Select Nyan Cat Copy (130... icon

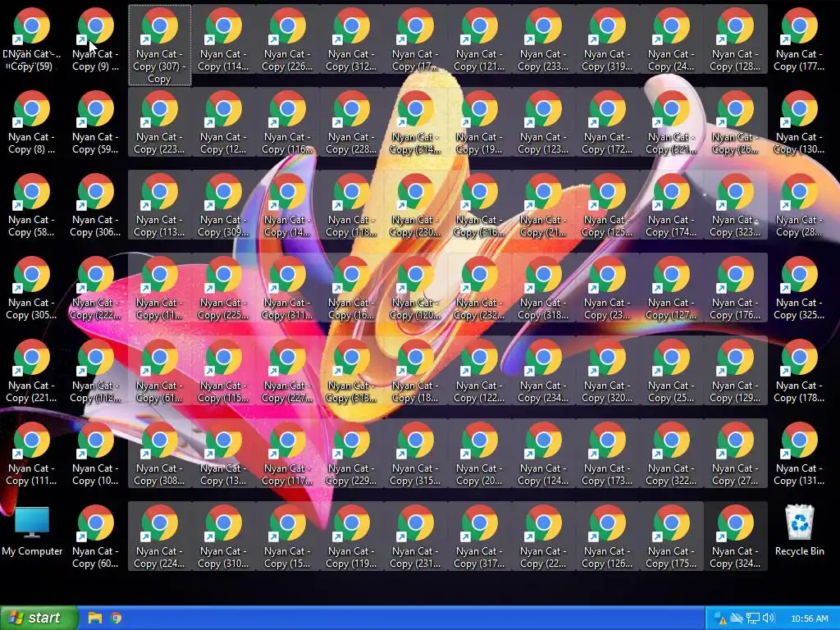click(799, 122)
